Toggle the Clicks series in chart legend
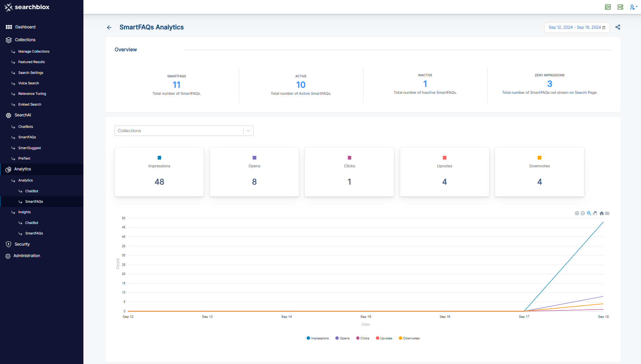Image resolution: width=641 pixels, height=364 pixels. tap(363, 338)
